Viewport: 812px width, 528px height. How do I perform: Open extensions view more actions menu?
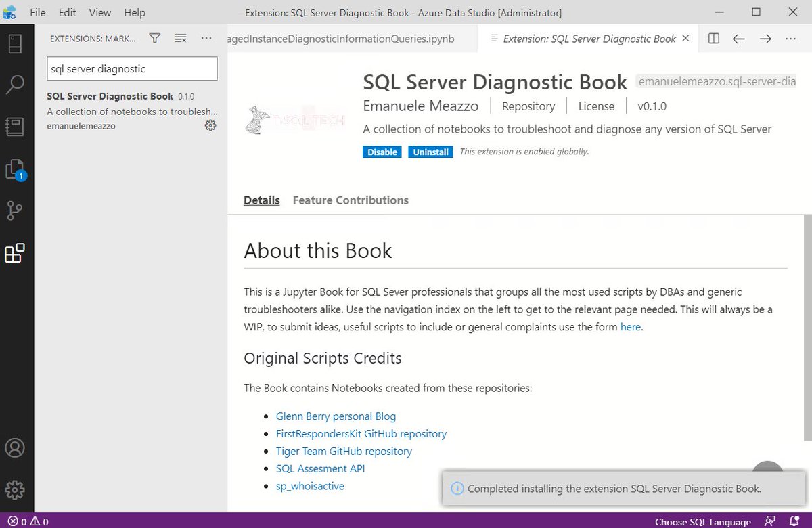206,39
